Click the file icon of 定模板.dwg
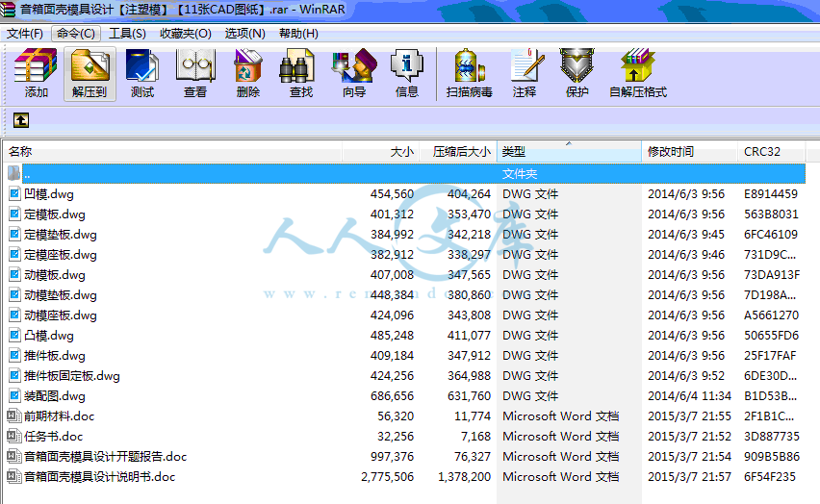The height and width of the screenshot is (504, 820). pos(14,214)
